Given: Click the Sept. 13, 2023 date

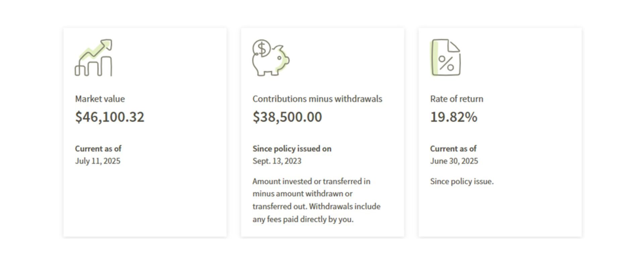Looking at the screenshot, I should point(277,161).
